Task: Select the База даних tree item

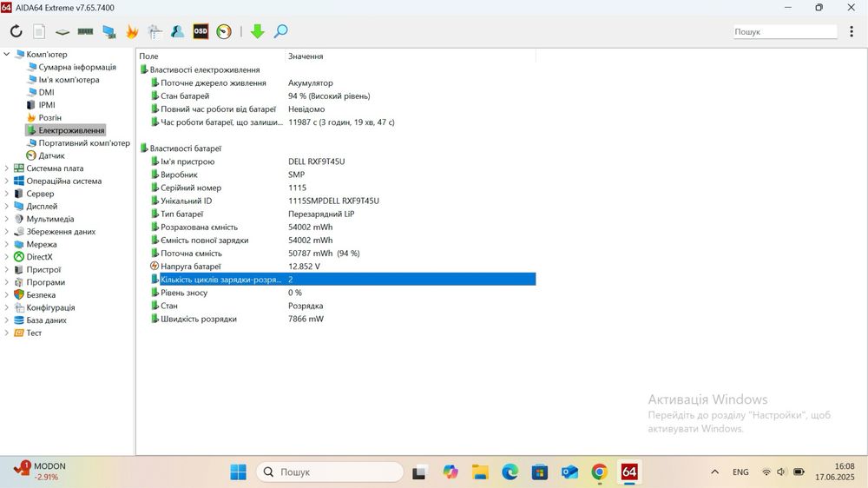Action: pos(47,320)
